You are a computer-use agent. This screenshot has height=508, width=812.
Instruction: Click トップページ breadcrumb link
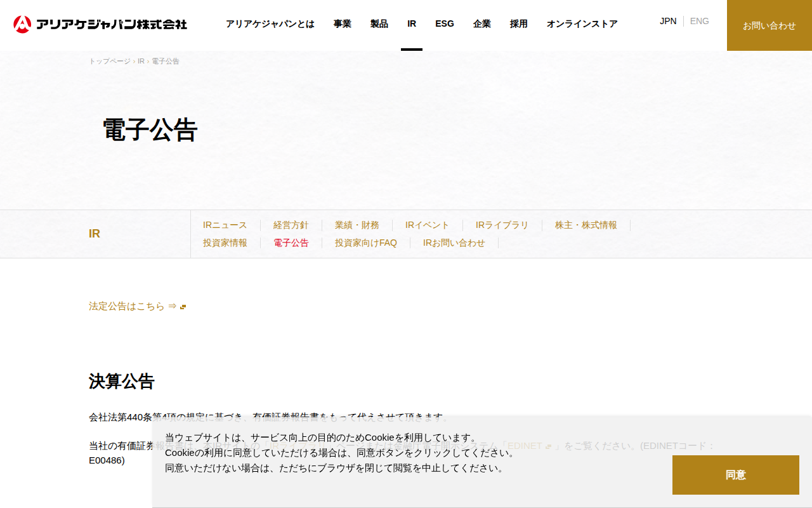110,61
